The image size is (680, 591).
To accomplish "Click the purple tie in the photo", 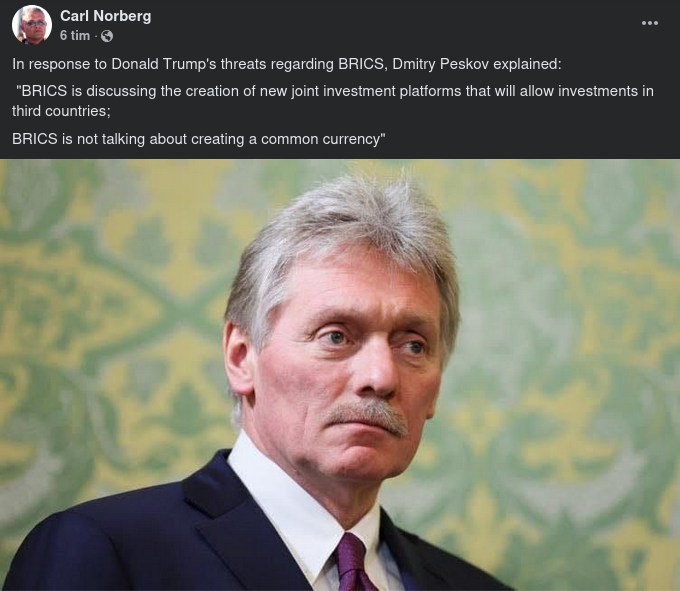I will 353,563.
